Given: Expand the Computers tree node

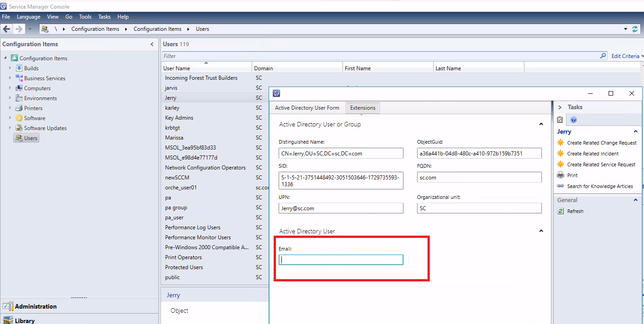Looking at the screenshot, I should coord(10,88).
